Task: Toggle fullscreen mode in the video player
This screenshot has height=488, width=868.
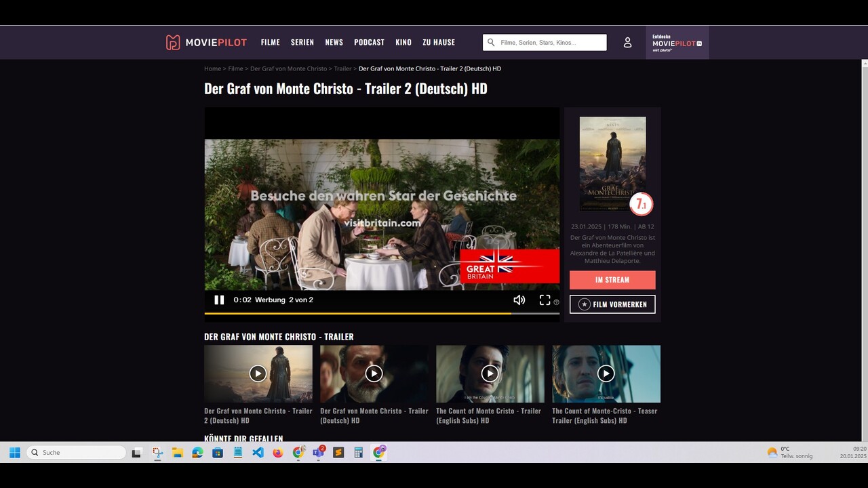Action: [545, 300]
